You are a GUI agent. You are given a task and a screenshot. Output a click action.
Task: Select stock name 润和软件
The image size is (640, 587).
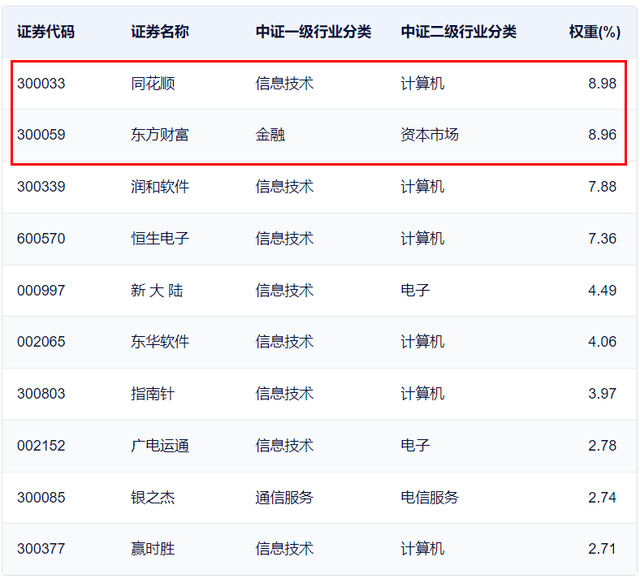[160, 187]
